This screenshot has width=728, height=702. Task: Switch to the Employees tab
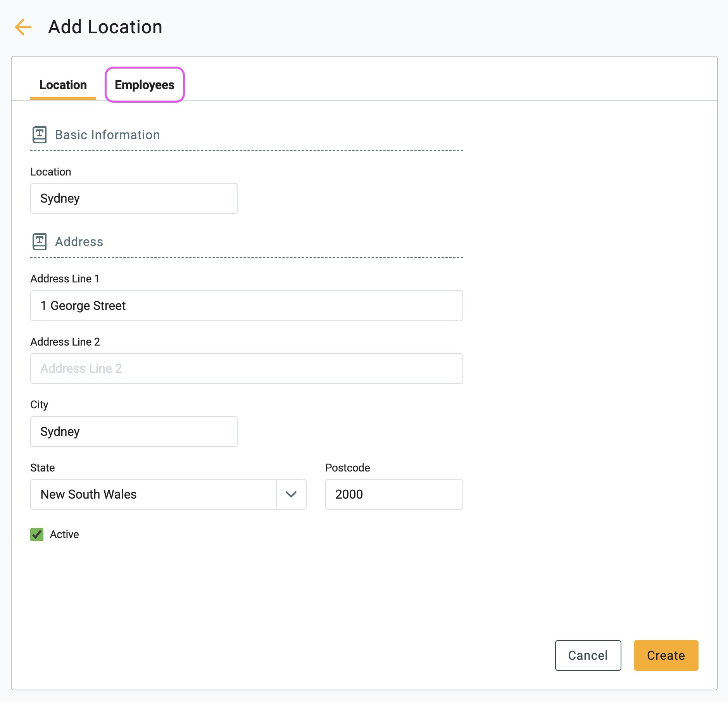[145, 85]
